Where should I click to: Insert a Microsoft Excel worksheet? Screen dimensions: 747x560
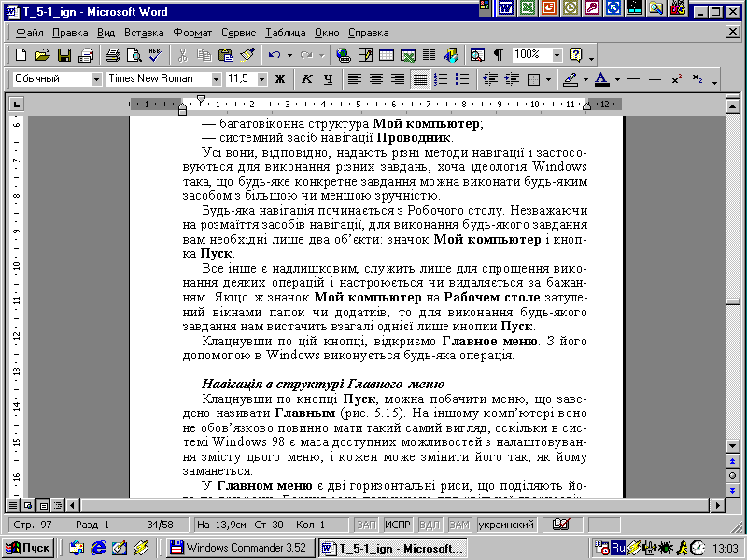(x=408, y=55)
